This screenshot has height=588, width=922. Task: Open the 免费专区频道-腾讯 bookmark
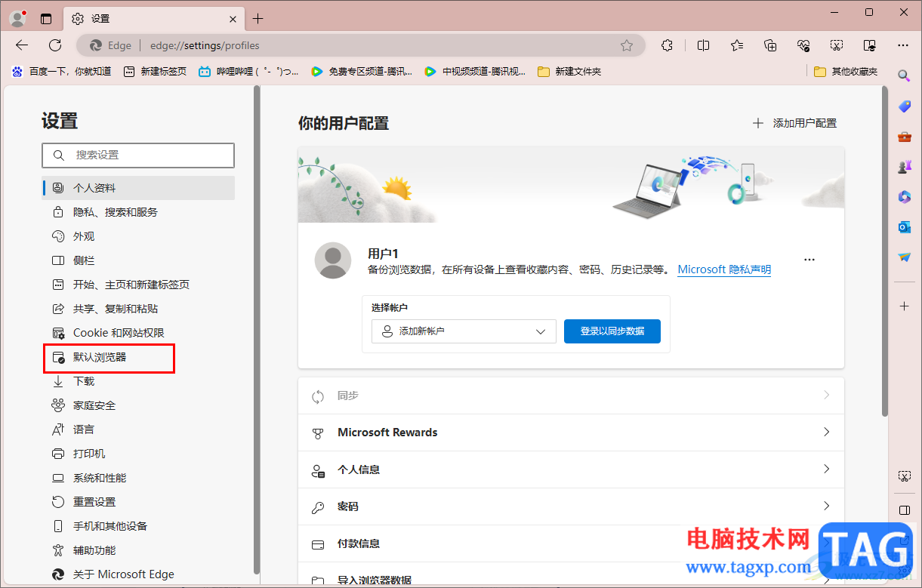click(x=362, y=72)
